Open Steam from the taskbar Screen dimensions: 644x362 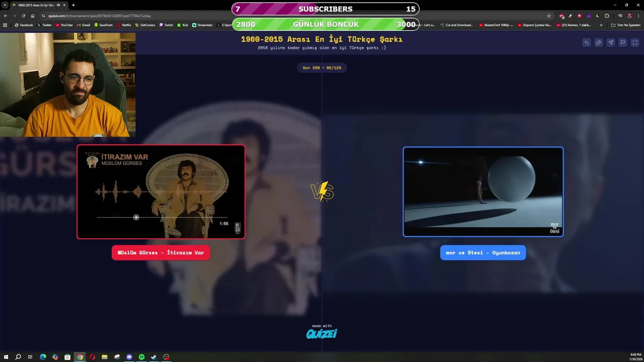coord(154,357)
